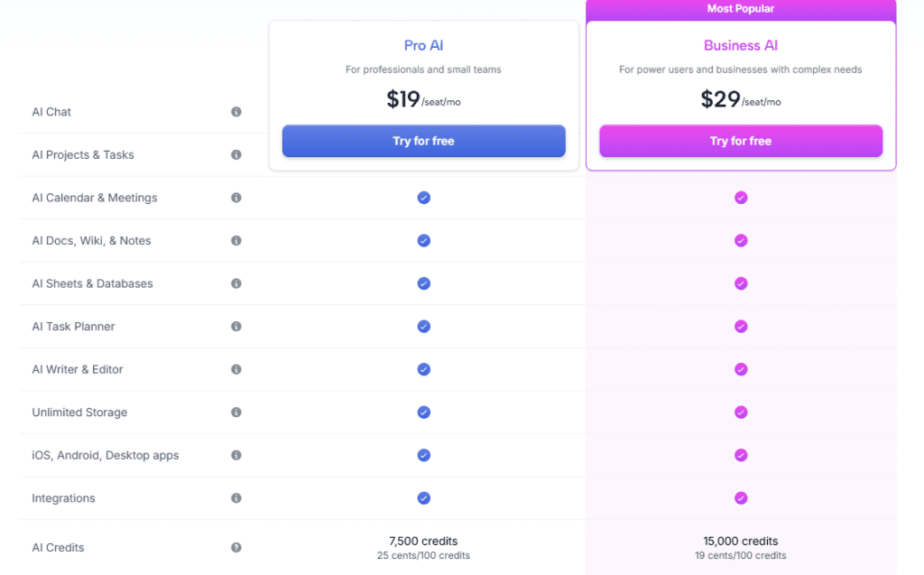Open the Integrations info icon
The height and width of the screenshot is (575, 924).
[x=236, y=497]
